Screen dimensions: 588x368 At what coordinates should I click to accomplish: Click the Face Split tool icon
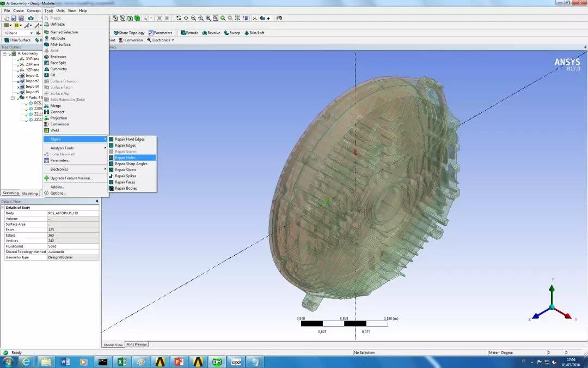46,63
